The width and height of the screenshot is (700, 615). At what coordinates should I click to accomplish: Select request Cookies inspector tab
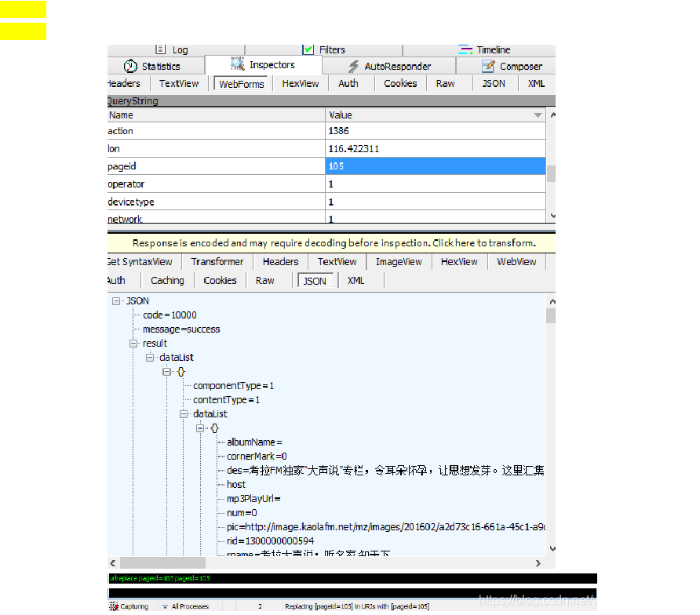(x=400, y=83)
